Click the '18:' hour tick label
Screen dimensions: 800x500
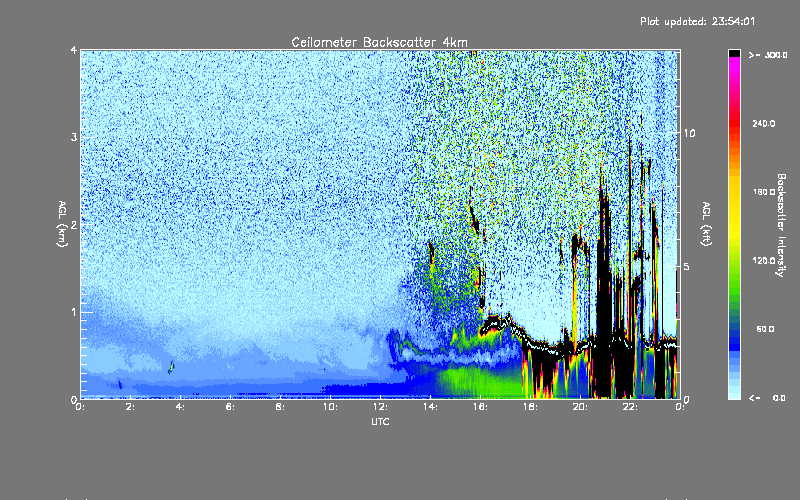coord(531,407)
